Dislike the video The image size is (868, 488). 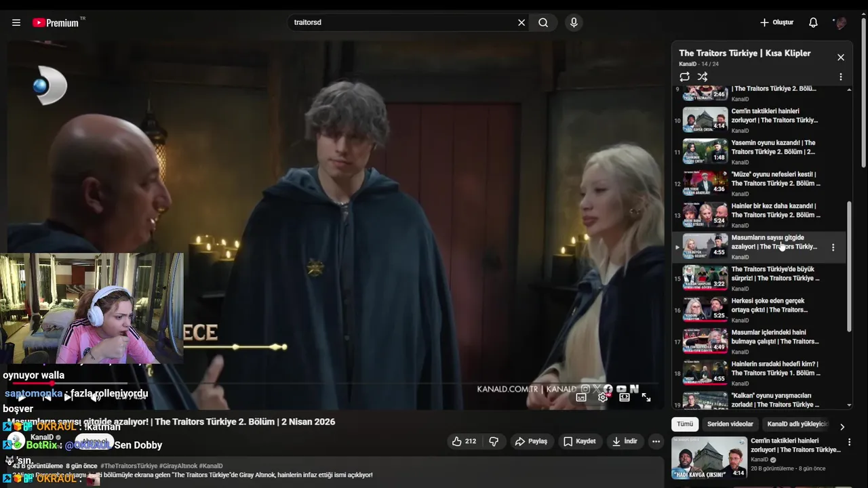pyautogui.click(x=494, y=441)
